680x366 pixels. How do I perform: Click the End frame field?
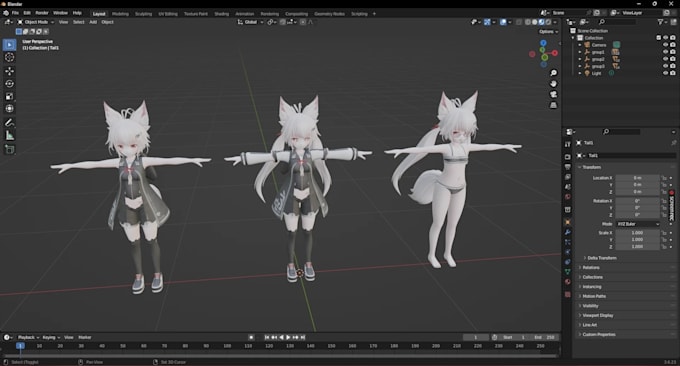point(544,337)
